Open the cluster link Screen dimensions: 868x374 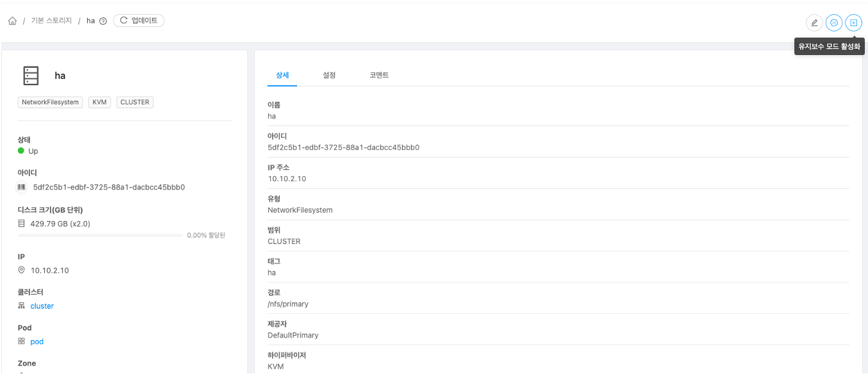(42, 306)
